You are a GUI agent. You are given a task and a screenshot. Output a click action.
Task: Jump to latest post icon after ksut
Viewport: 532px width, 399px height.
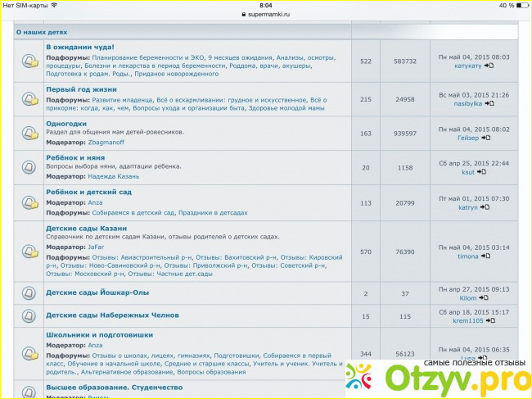(x=481, y=172)
